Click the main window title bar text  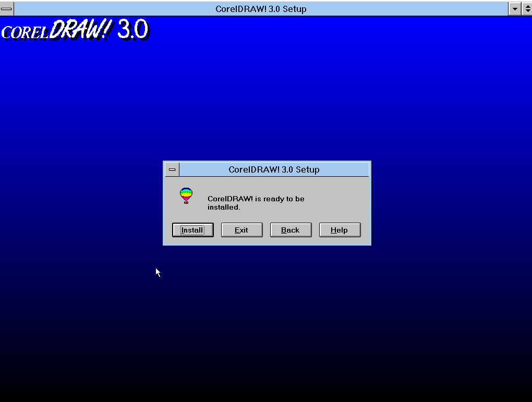click(x=261, y=8)
